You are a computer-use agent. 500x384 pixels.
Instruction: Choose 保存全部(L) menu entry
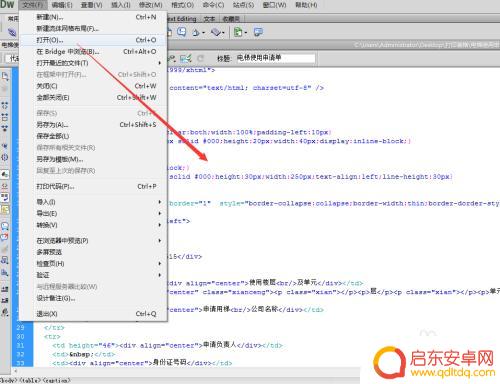pyautogui.click(x=93, y=136)
